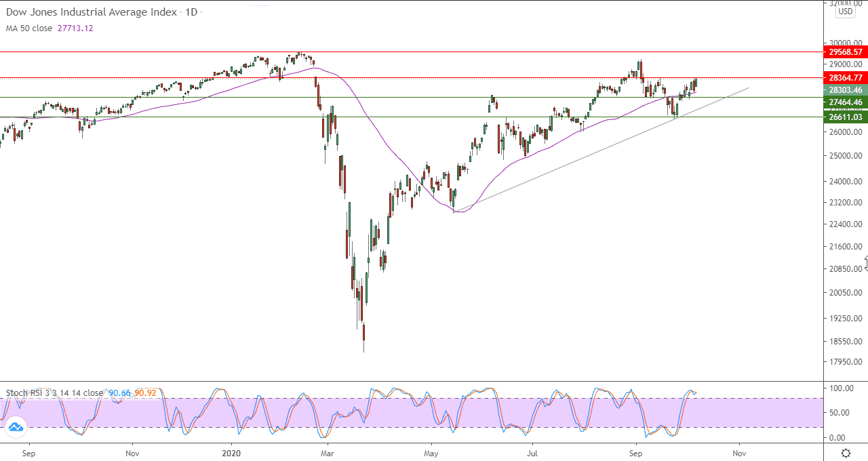The height and width of the screenshot is (461, 868).
Task: Select the Stoch RSI 3 3 14 14 legend
Action: point(54,393)
